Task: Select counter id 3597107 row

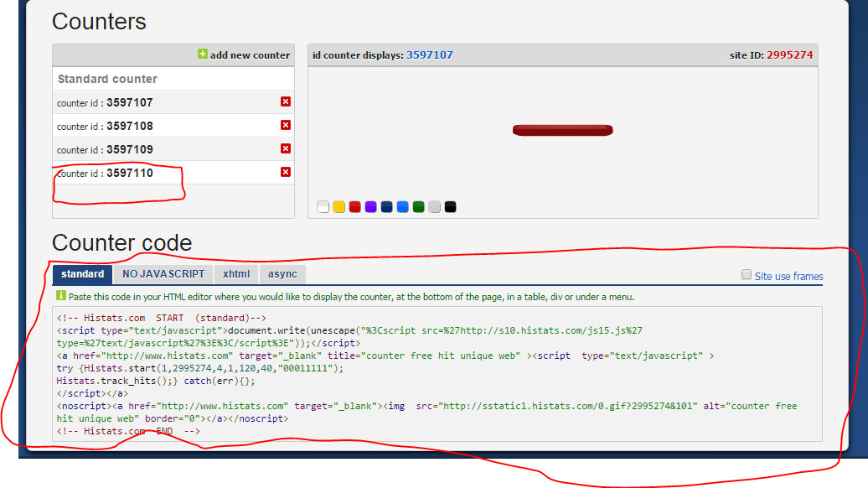Action: (173, 102)
